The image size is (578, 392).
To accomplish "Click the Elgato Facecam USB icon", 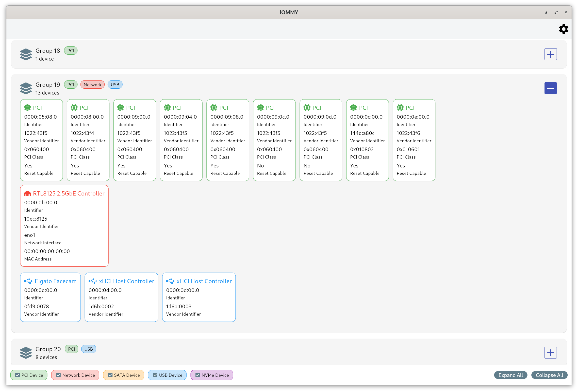I will 28,281.
